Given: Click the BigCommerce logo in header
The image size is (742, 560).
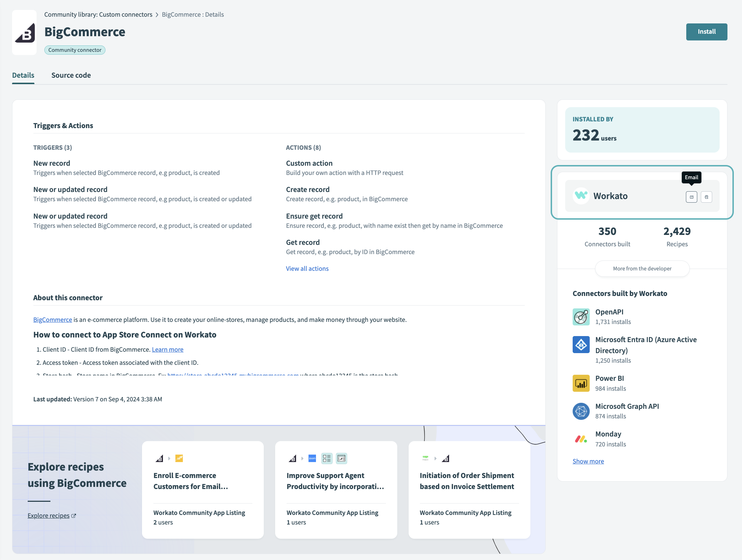Looking at the screenshot, I should (x=24, y=33).
